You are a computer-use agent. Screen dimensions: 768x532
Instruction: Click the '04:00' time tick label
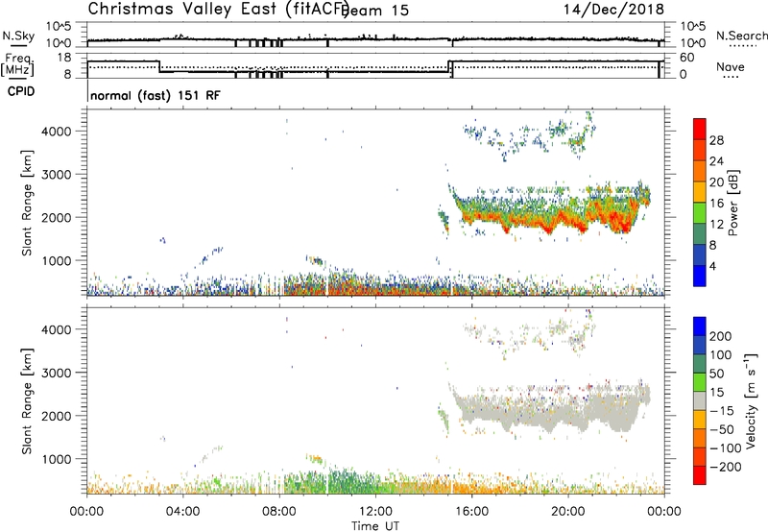183,512
